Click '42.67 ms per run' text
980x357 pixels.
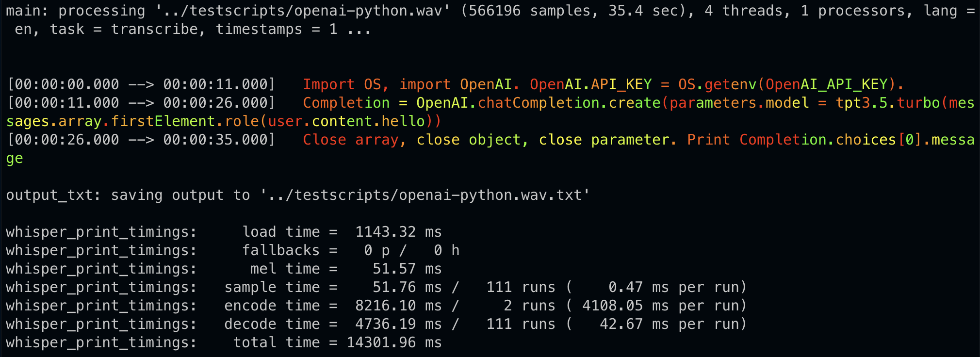tap(669, 324)
